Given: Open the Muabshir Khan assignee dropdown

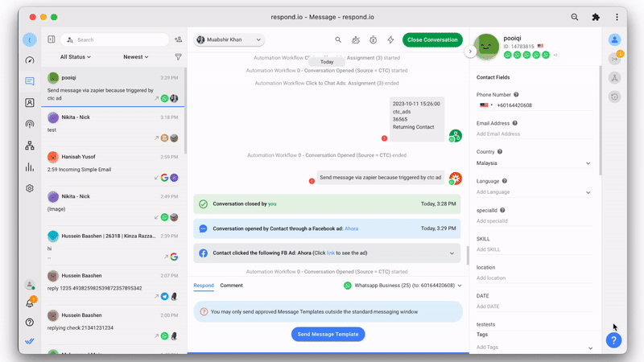Looking at the screenshot, I should click(x=229, y=39).
